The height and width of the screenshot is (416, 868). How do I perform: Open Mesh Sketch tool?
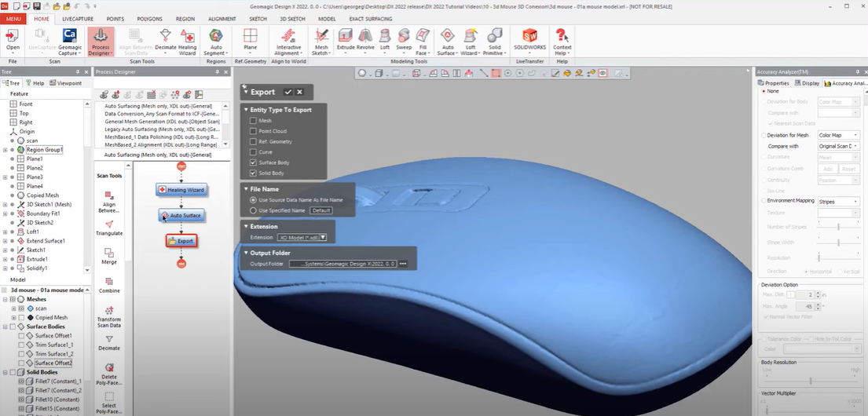point(321,42)
